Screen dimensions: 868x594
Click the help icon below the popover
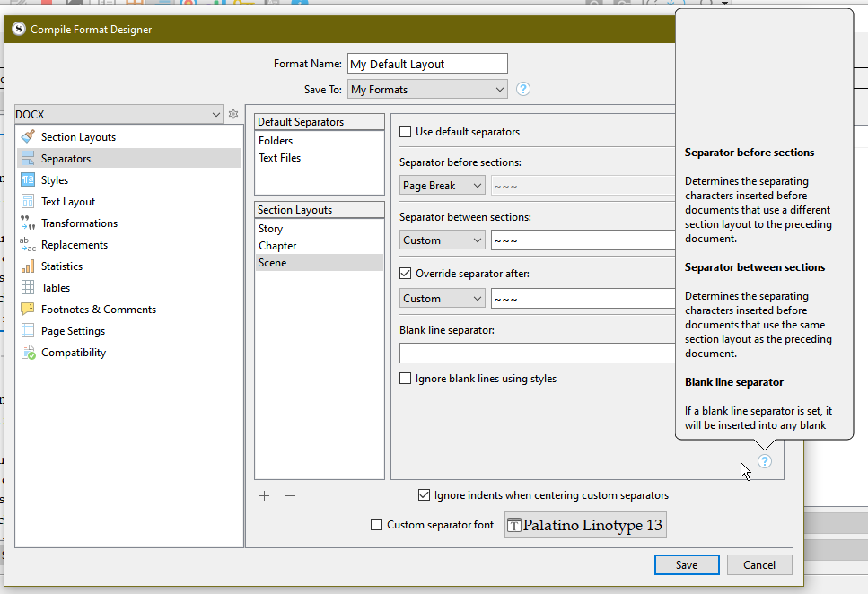click(x=765, y=461)
